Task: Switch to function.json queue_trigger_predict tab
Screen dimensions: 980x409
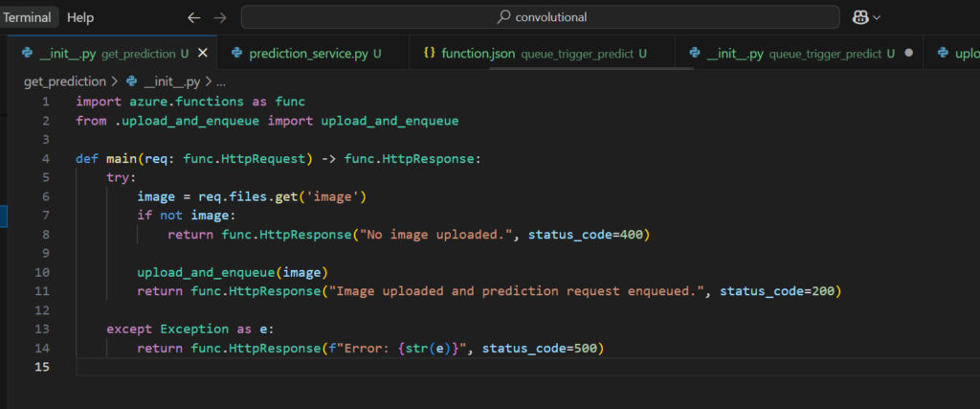Action: (542, 53)
